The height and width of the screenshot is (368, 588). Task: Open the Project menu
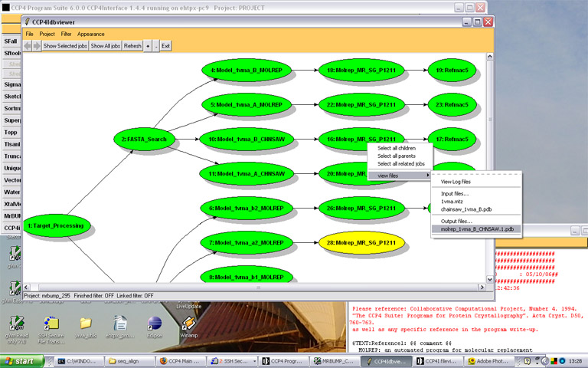(47, 34)
